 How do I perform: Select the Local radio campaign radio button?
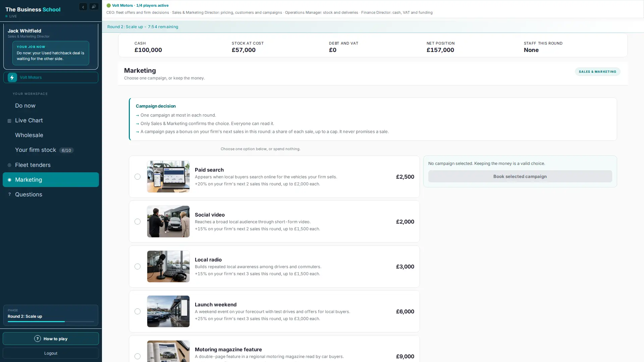point(138,266)
